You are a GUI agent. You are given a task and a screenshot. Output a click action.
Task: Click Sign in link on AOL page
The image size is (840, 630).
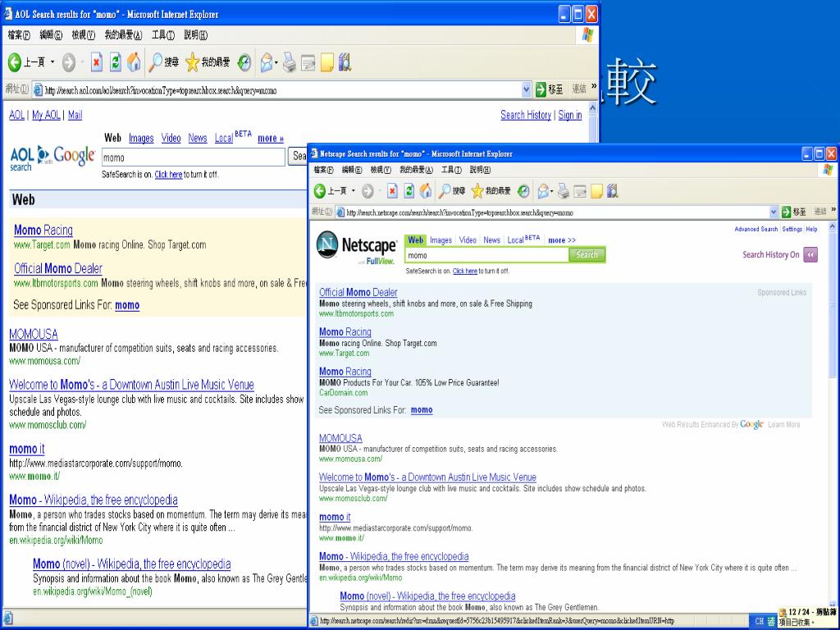coord(570,115)
